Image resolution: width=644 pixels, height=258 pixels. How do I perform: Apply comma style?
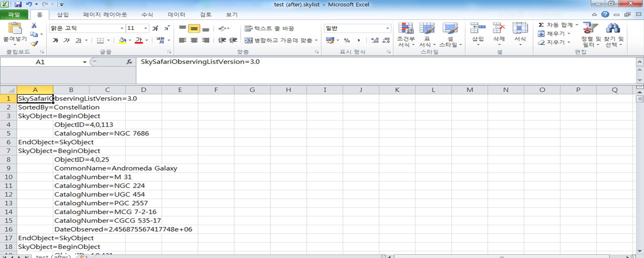tap(358, 40)
